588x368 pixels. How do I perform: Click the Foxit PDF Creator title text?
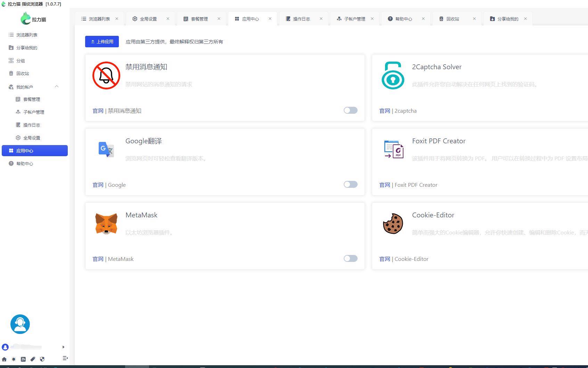pyautogui.click(x=439, y=141)
